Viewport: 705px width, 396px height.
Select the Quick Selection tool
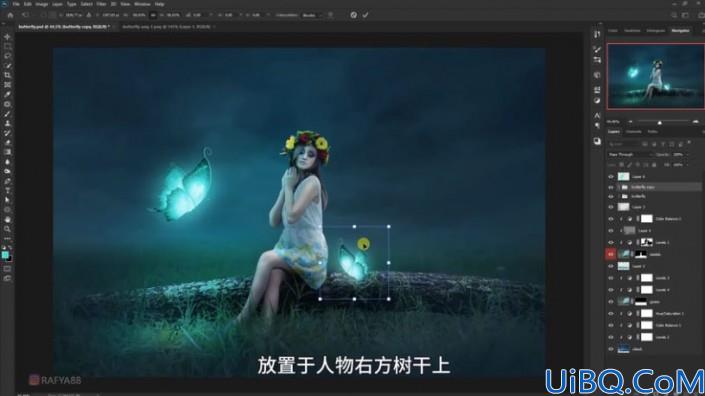7,66
